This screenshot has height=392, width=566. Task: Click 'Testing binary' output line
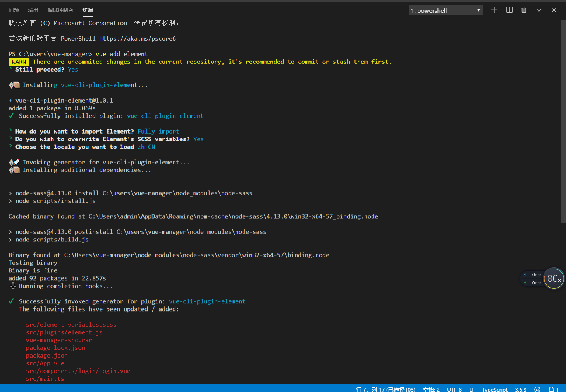tap(33, 263)
